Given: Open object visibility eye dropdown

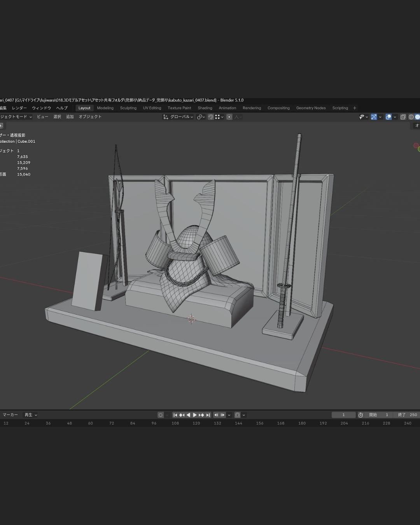Looking at the screenshot, I should point(364,117).
